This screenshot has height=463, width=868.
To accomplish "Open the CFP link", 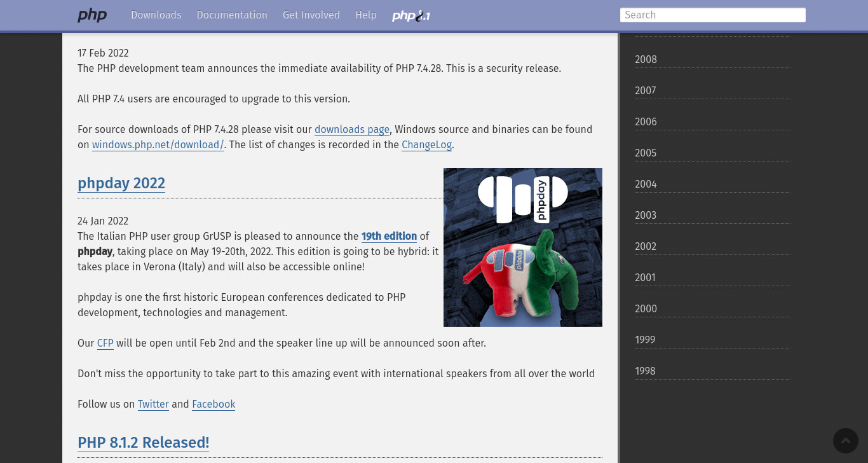I will point(105,343).
